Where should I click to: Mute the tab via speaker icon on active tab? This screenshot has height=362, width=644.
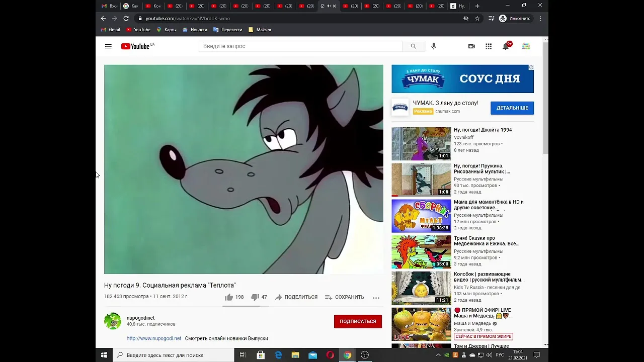[329, 6]
